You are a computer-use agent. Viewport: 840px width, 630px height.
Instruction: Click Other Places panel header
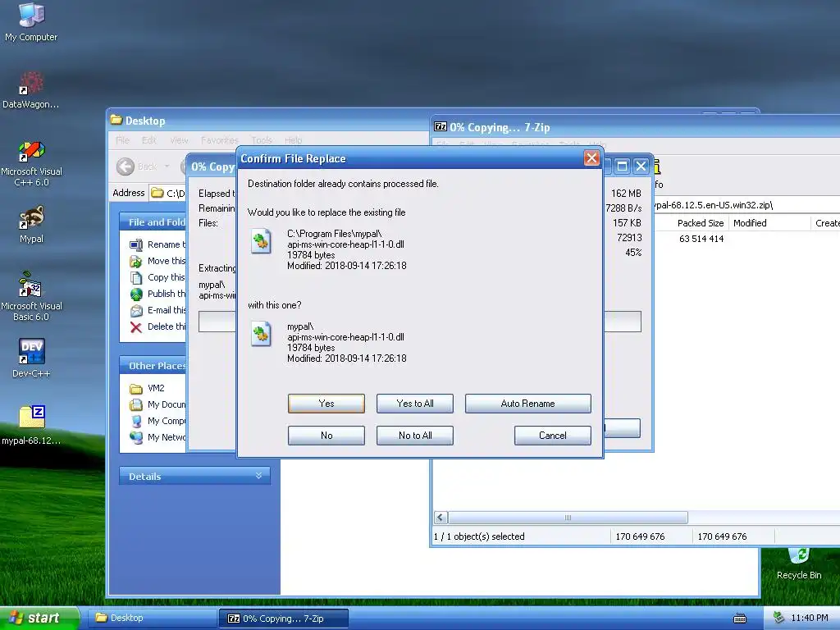(153, 366)
